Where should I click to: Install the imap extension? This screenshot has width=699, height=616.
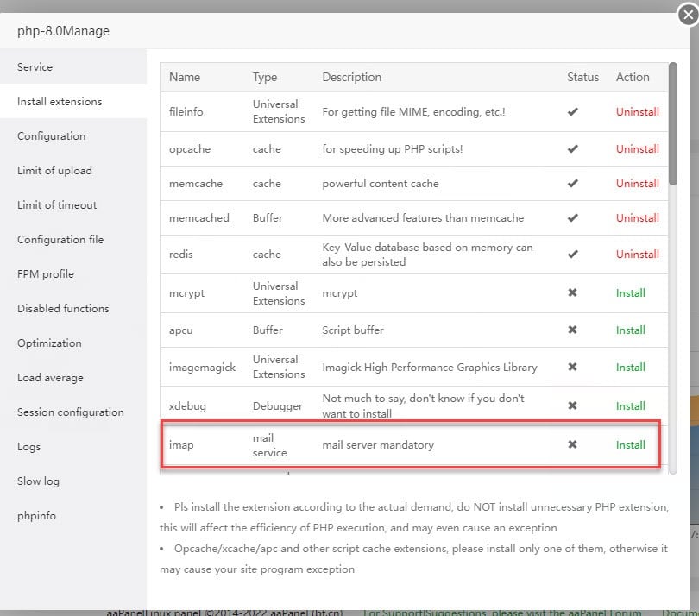point(630,445)
